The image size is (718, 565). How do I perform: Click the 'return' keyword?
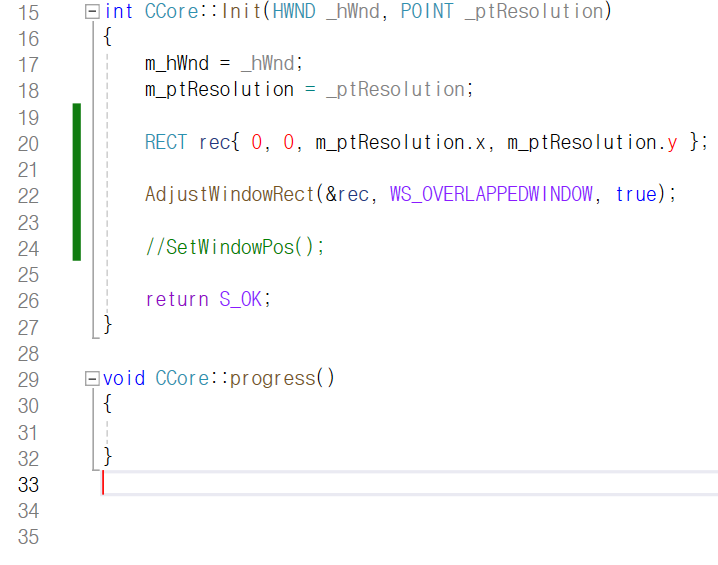(x=177, y=299)
